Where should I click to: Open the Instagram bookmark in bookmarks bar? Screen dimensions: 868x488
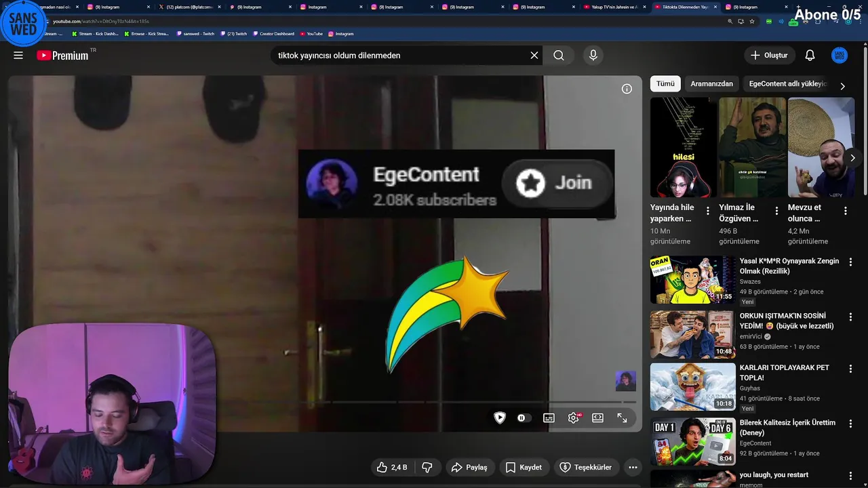pos(341,33)
